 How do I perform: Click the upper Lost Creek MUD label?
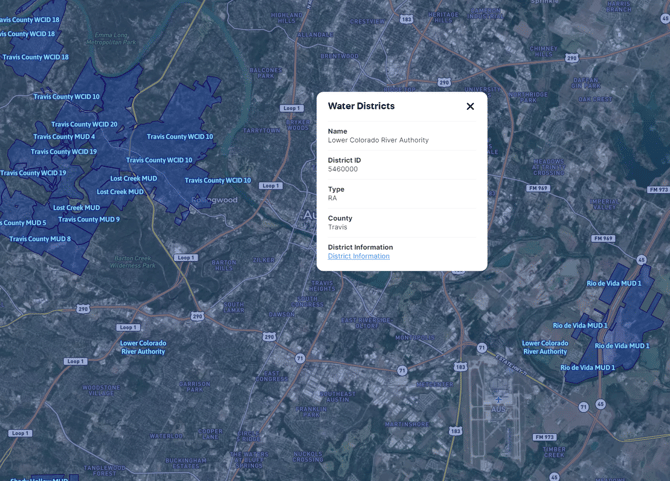coord(133,179)
